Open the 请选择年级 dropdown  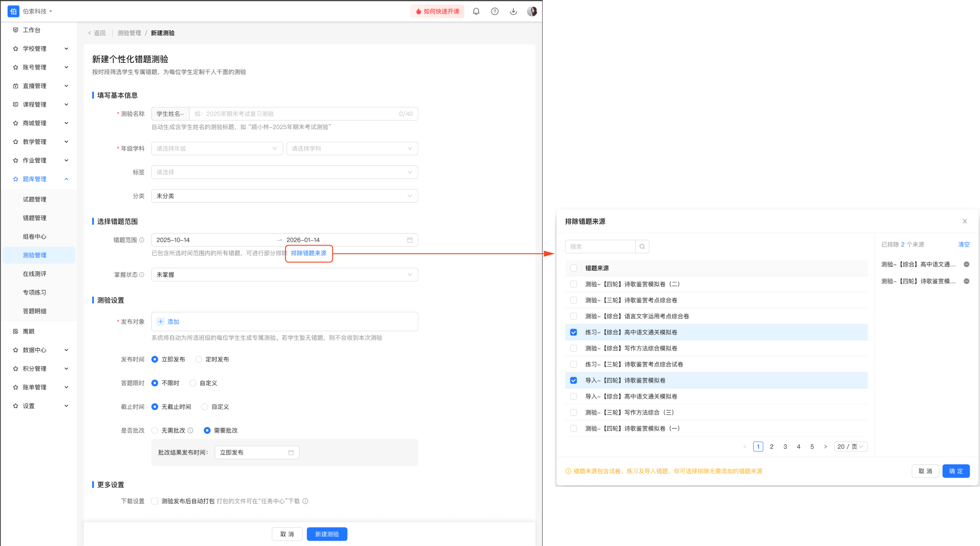coord(217,149)
